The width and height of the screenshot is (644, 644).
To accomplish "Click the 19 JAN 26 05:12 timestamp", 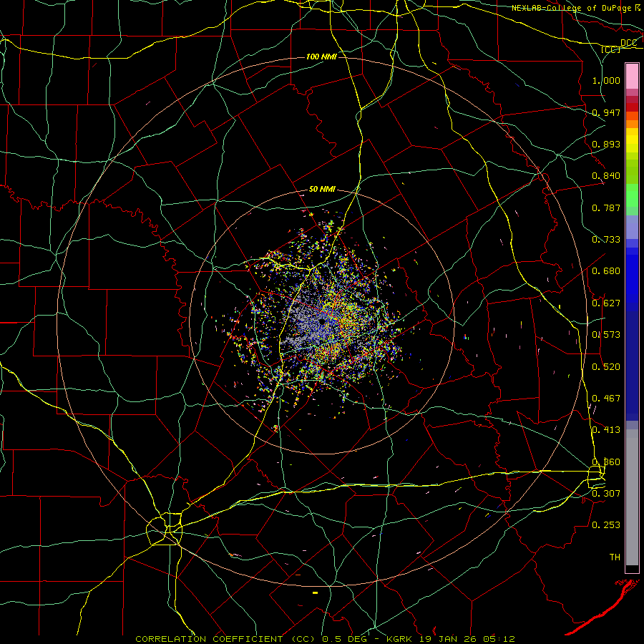I will (x=467, y=639).
